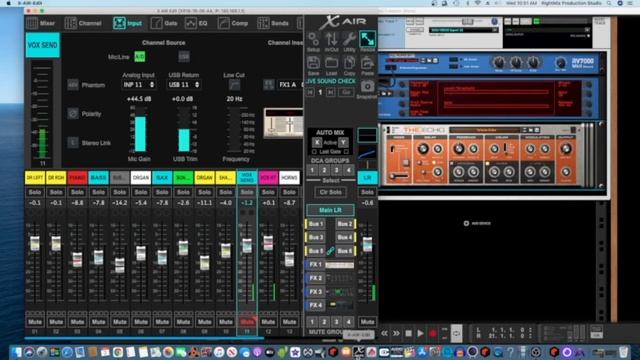This screenshot has height=360, width=640.
Task: Open the Utility wrench icon
Action: point(349,40)
